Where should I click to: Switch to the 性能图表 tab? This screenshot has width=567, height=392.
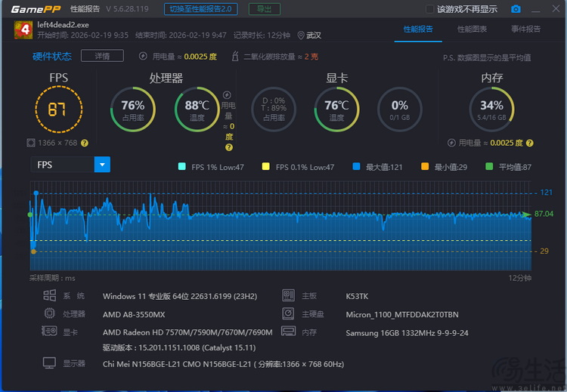(x=472, y=29)
